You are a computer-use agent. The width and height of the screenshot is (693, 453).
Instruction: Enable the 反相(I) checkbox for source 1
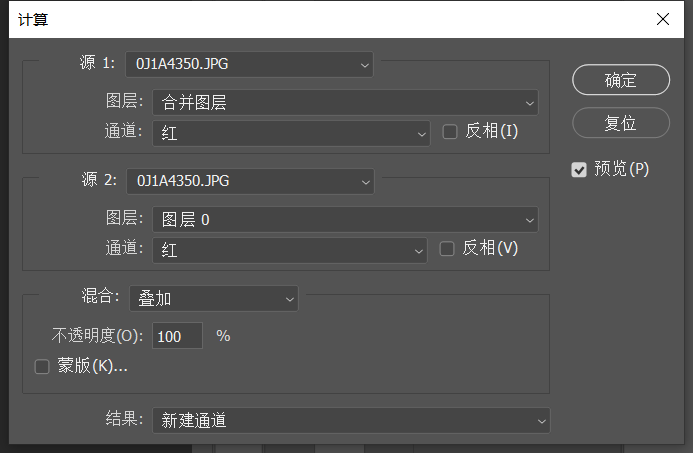450,132
